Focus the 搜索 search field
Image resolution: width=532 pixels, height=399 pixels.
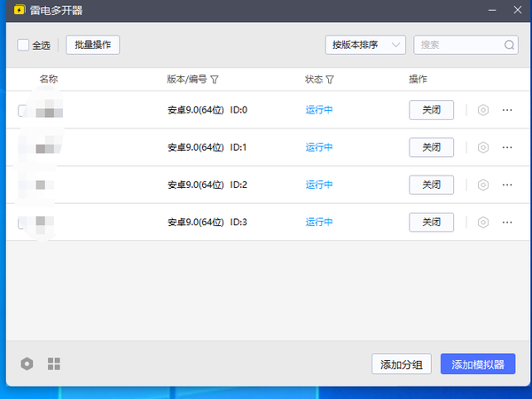point(465,45)
